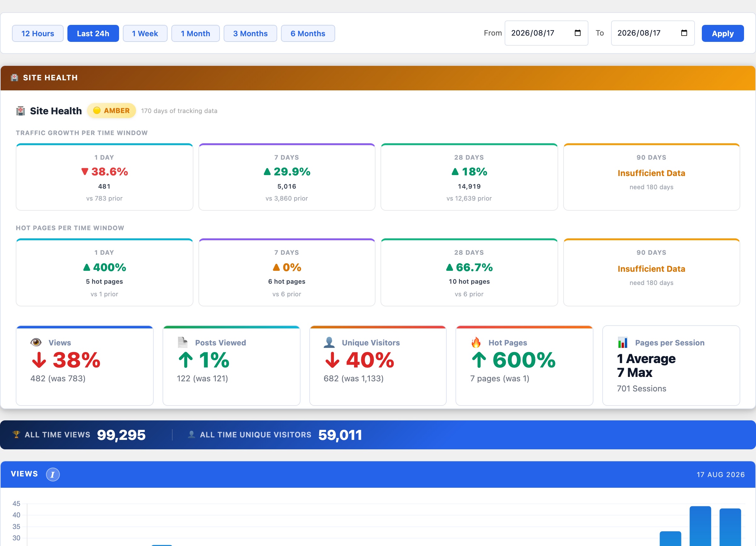The width and height of the screenshot is (756, 546).
Task: Click the fire icon beside Hot Pages
Action: pos(476,342)
